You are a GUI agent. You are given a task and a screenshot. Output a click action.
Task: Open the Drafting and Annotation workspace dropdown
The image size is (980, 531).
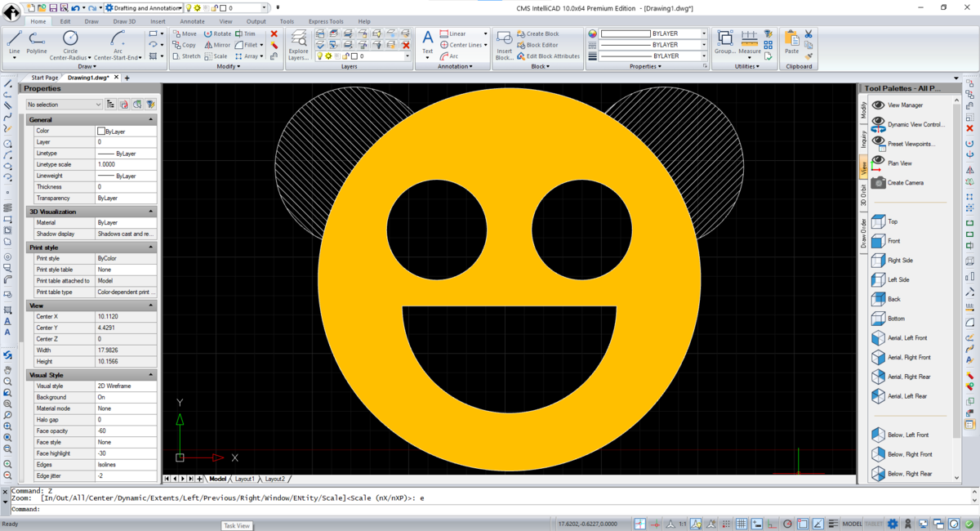[179, 8]
